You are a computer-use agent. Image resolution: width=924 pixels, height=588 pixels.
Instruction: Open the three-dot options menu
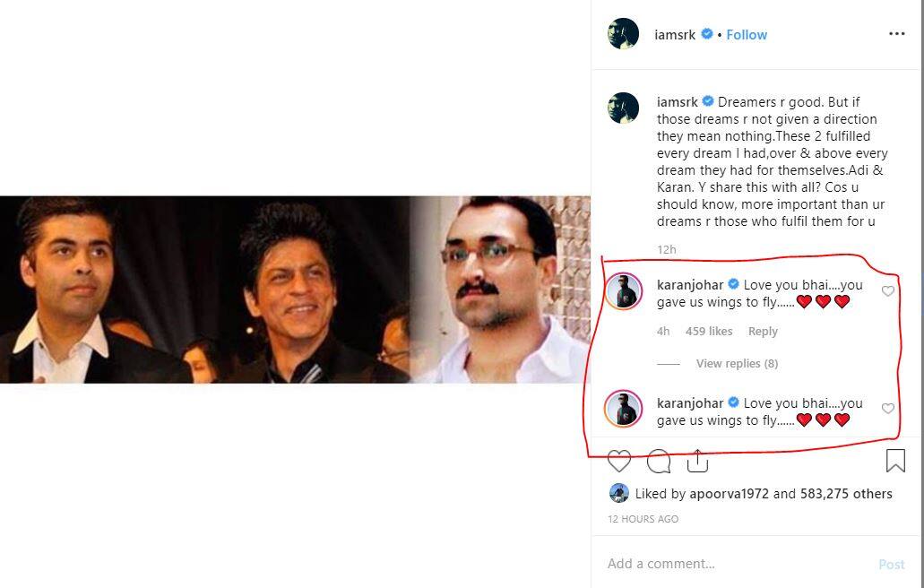(x=897, y=33)
